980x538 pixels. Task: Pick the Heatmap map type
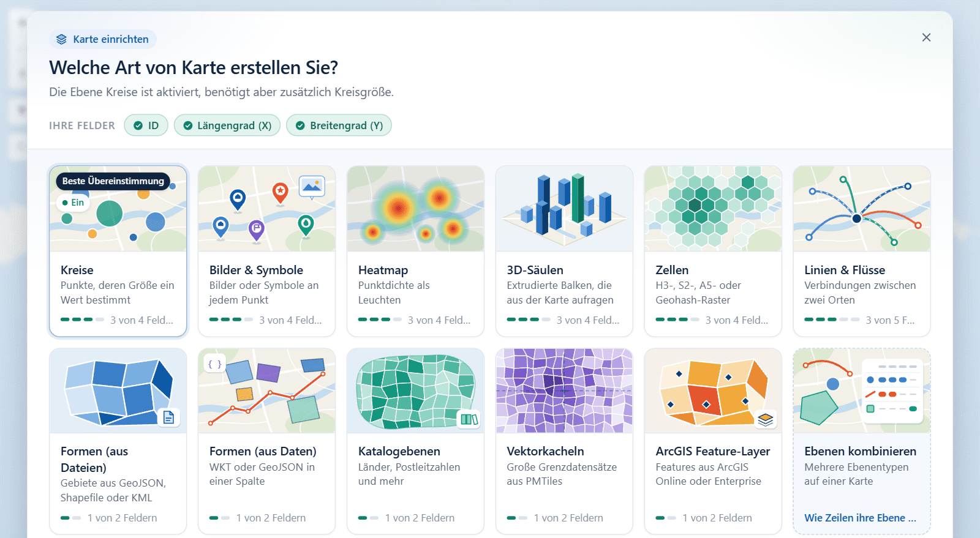click(x=415, y=251)
